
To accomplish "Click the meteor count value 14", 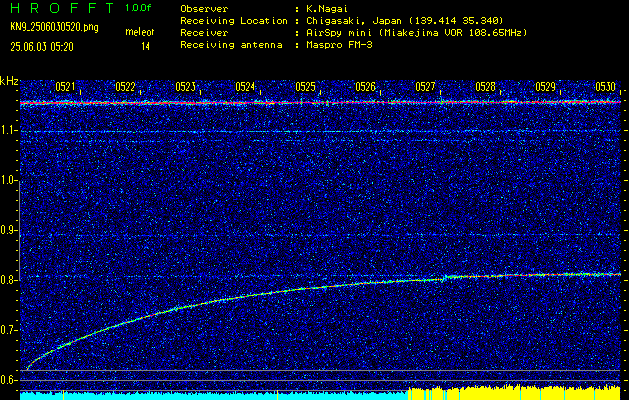I will (x=145, y=47).
